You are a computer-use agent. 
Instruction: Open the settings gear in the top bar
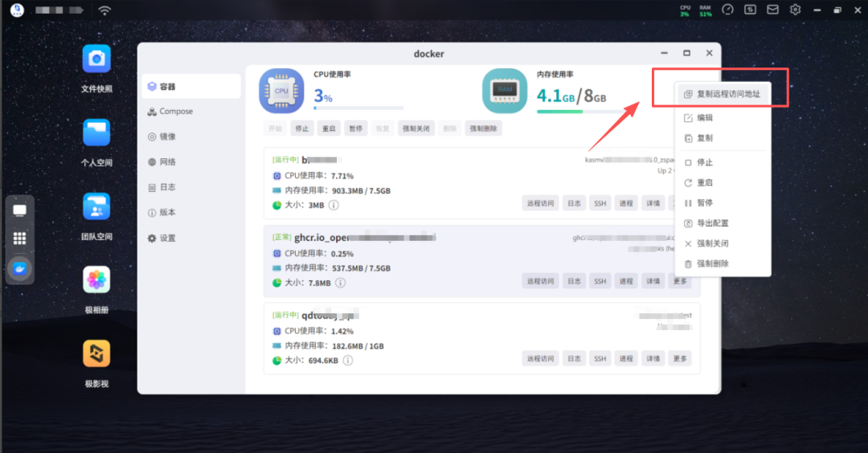point(795,10)
